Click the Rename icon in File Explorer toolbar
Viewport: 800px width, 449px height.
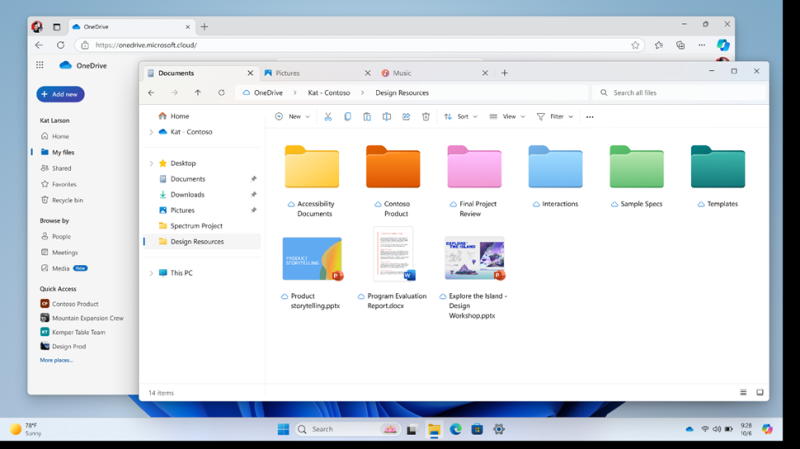click(387, 117)
